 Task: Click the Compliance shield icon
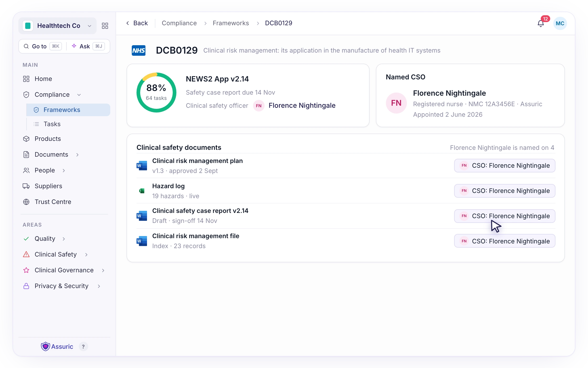(26, 95)
